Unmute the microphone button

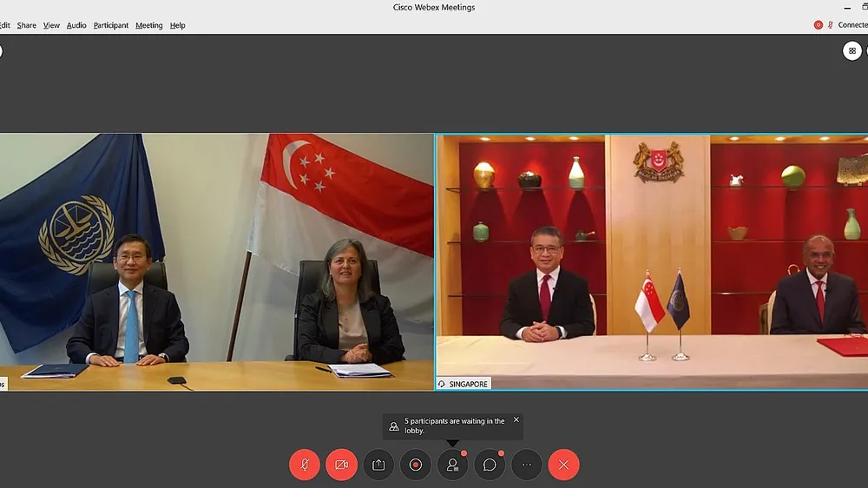coord(305,465)
